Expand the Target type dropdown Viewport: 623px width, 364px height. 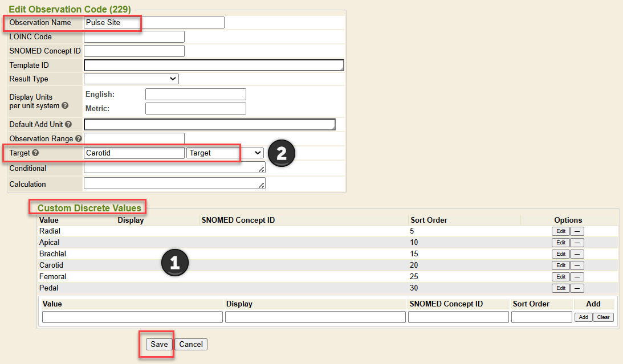click(225, 153)
